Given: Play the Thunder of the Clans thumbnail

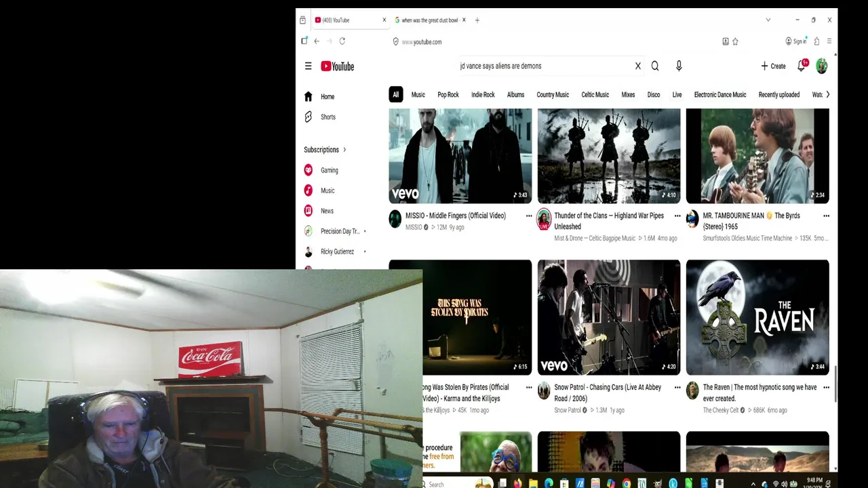Looking at the screenshot, I should click(609, 156).
